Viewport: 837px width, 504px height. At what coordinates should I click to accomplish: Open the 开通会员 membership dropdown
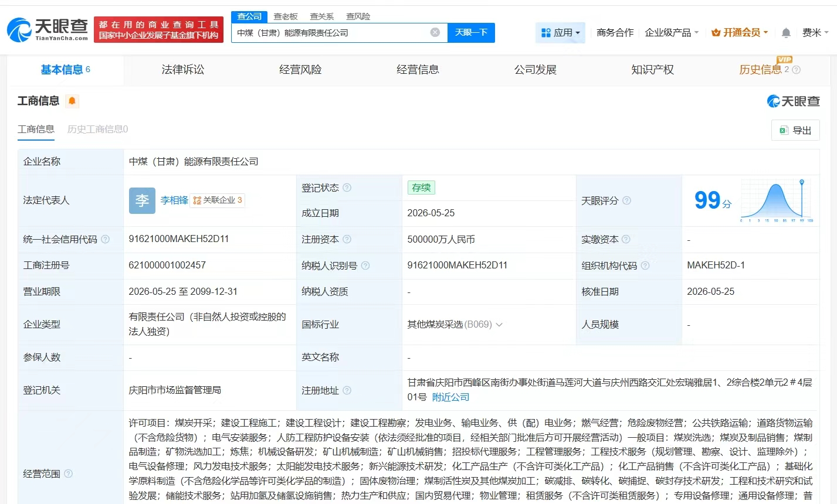point(740,33)
